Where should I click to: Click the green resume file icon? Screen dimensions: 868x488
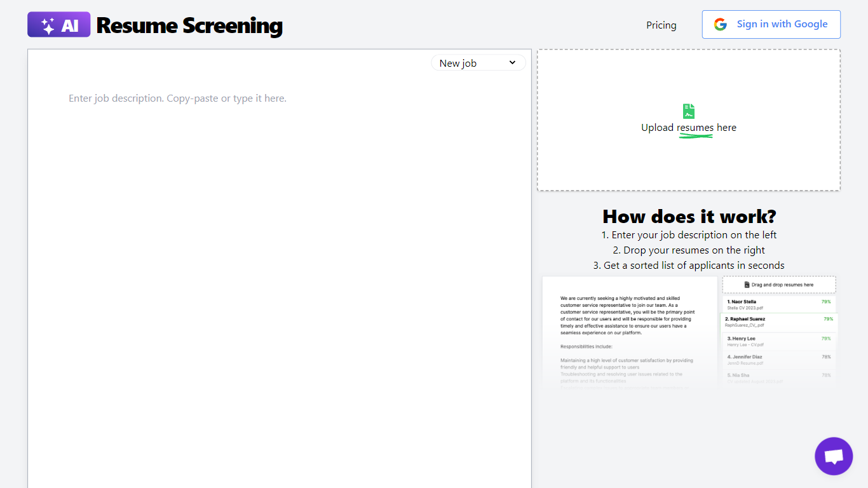[x=689, y=111]
